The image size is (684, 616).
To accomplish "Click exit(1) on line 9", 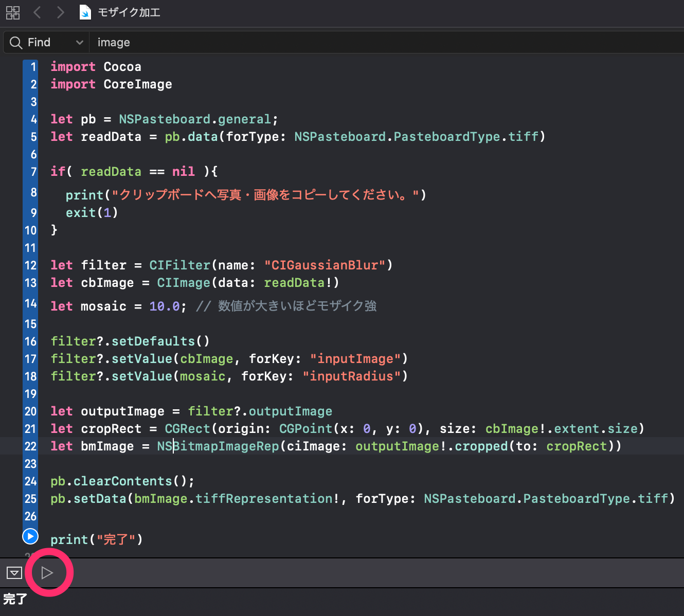I will (x=92, y=213).
